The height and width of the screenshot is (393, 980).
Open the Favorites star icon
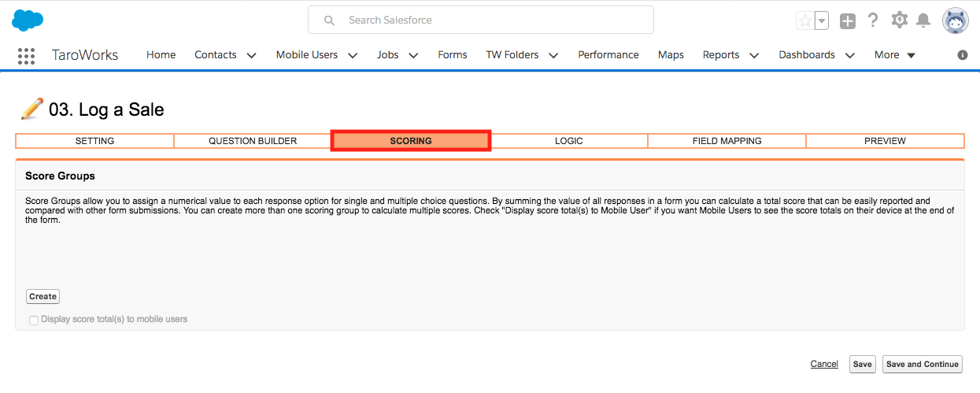pyautogui.click(x=804, y=21)
